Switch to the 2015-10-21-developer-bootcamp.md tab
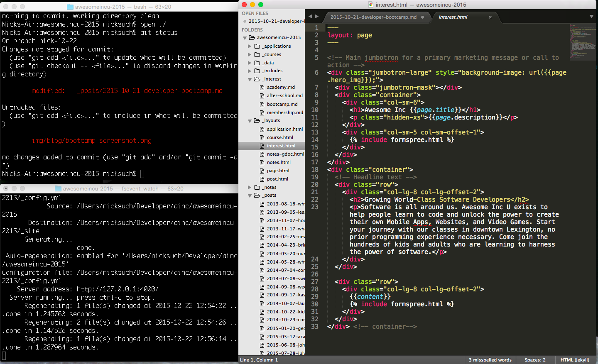Screen dimensions: 598x364 (x=373, y=17)
